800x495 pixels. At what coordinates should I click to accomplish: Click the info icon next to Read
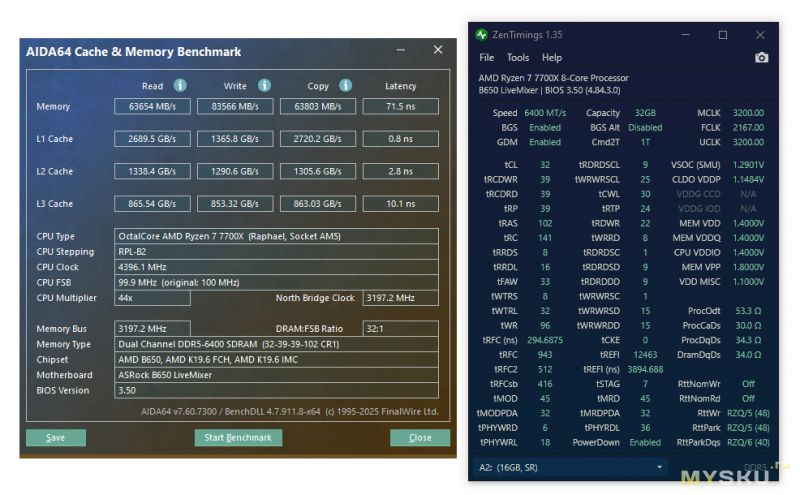(180, 86)
